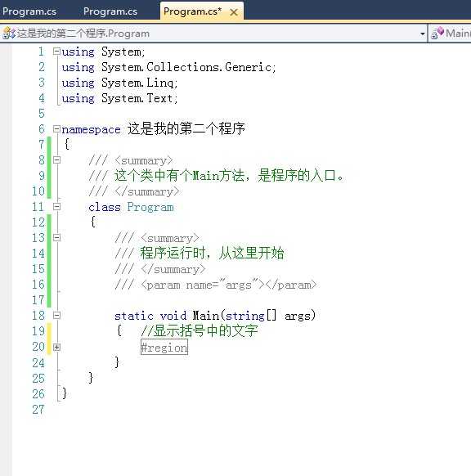This screenshot has width=471, height=476.
Task: Click the closing brace on line 26
Action: [x=65, y=393]
